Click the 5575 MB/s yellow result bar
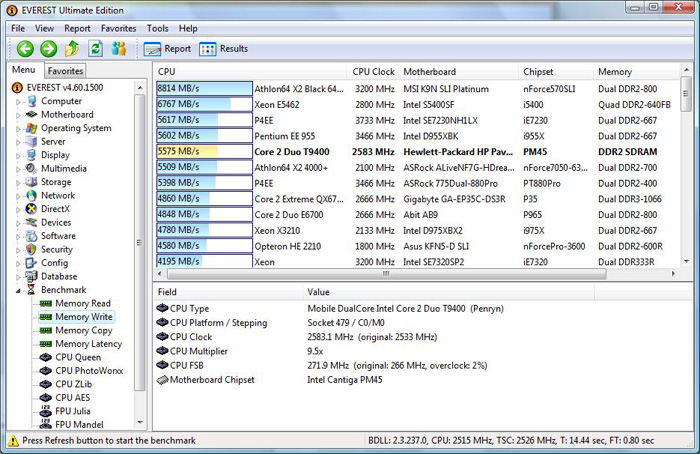The width and height of the screenshot is (700, 454). pos(204,151)
